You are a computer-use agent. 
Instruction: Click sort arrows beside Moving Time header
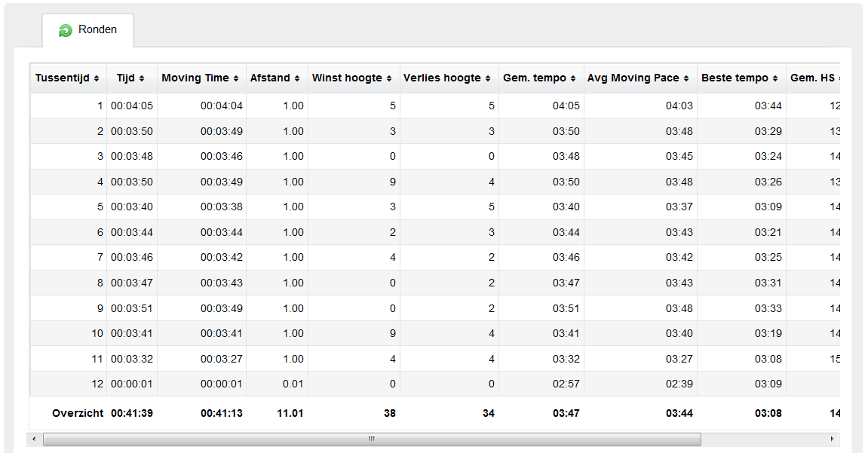235,78
